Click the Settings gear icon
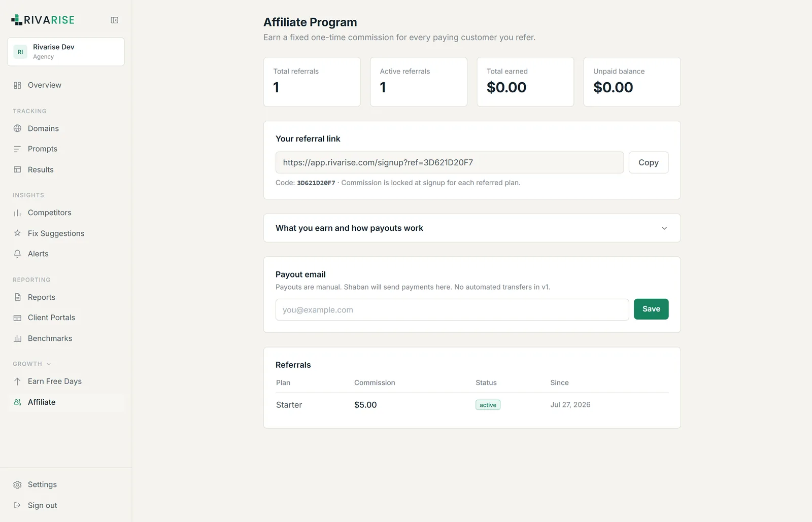Screen dimensions: 812x522 click(x=17, y=485)
